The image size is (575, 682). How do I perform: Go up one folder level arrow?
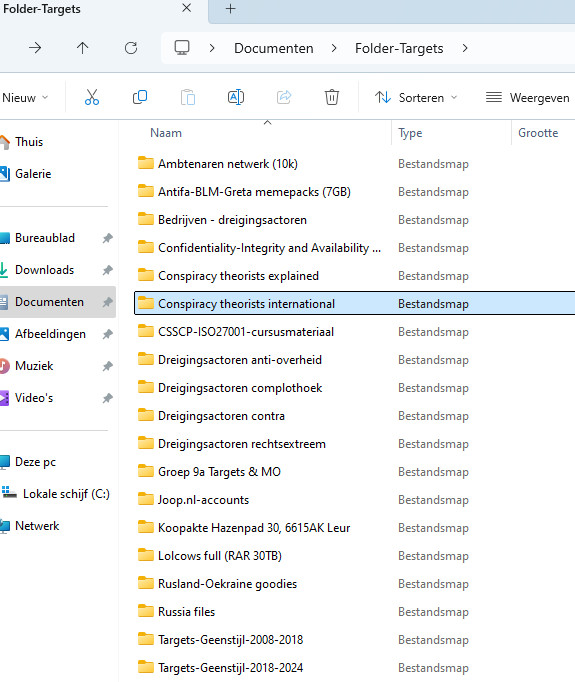tap(83, 48)
